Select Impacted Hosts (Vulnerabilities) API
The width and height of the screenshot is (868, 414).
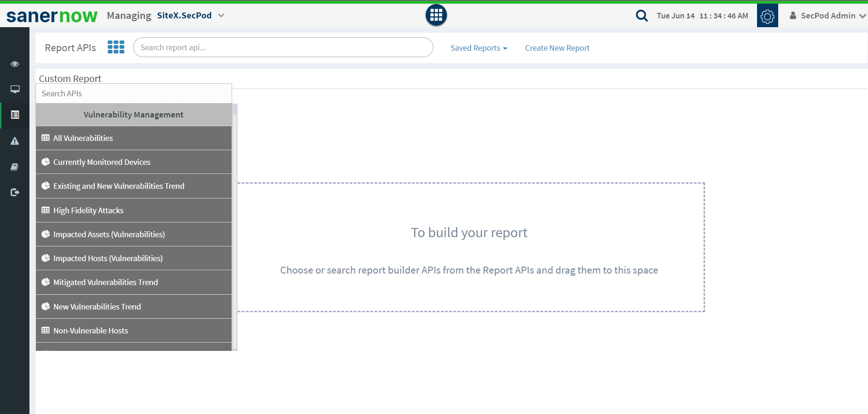[134, 258]
